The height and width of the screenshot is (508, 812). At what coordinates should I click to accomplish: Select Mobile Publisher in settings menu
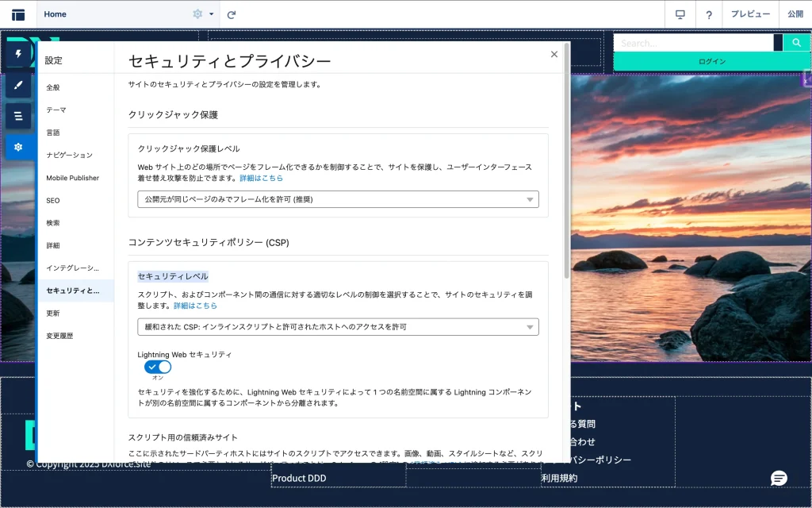pos(72,178)
